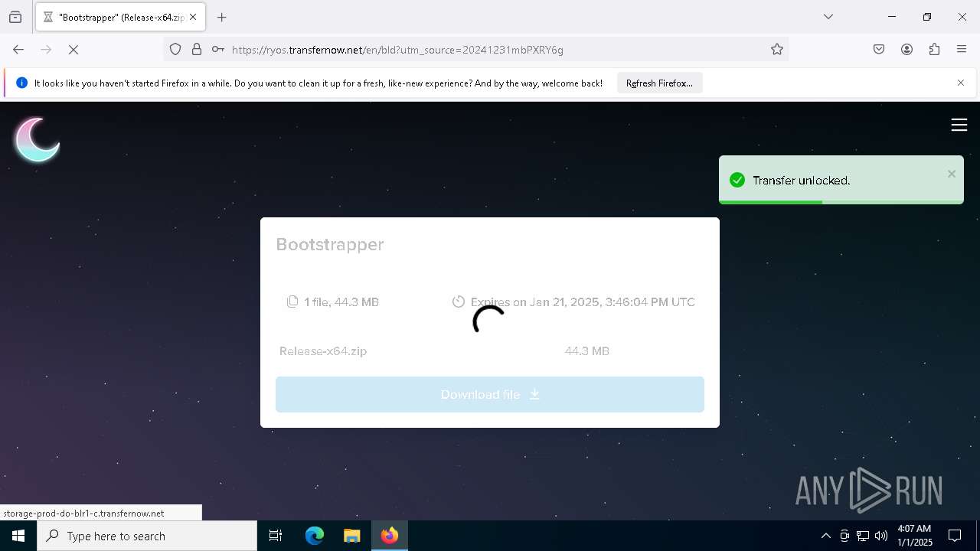This screenshot has height=551, width=980.
Task: Click Firefox taskbar icon
Action: pos(390,536)
